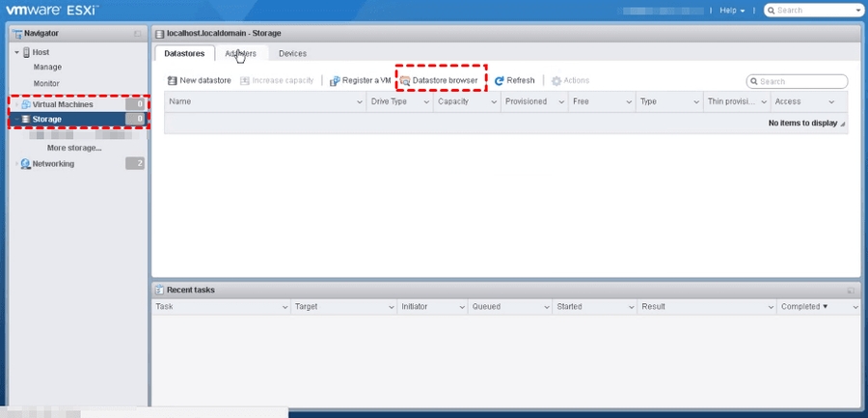Click the datastore Search field
The width and height of the screenshot is (868, 418).
(x=801, y=82)
